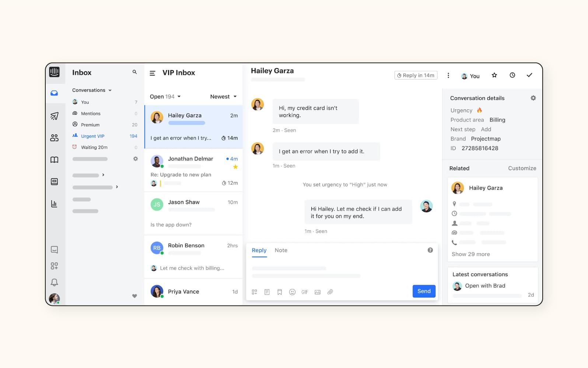Insert image icon in composer

(x=318, y=292)
